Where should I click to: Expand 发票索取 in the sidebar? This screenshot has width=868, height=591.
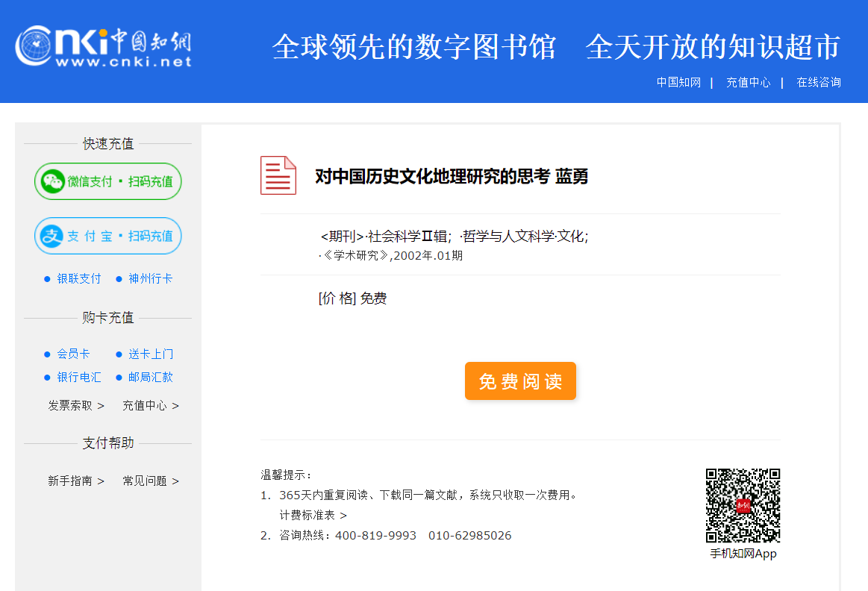tap(76, 406)
